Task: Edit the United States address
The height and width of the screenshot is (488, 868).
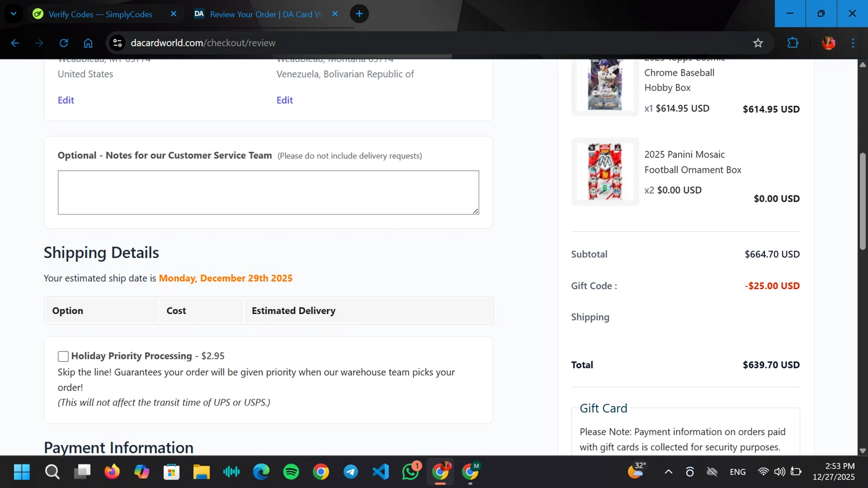Action: (66, 100)
